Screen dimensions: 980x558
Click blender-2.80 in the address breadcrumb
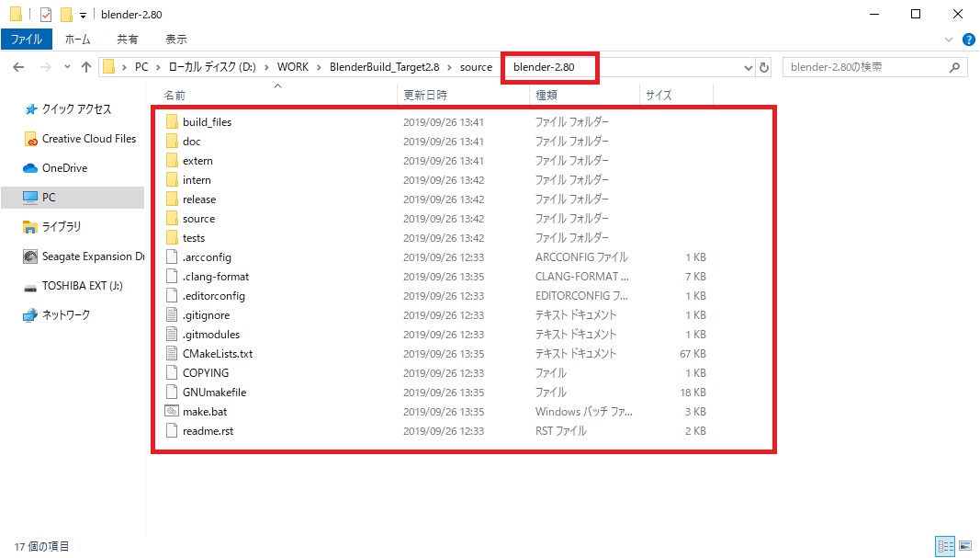tap(544, 67)
